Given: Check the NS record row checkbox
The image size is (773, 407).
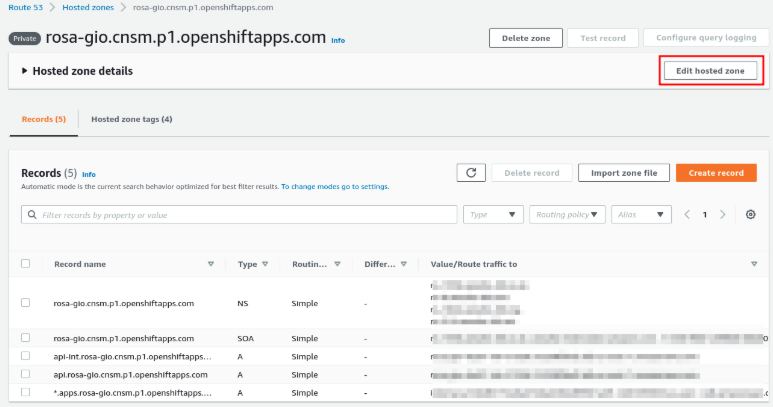Looking at the screenshot, I should click(26, 303).
